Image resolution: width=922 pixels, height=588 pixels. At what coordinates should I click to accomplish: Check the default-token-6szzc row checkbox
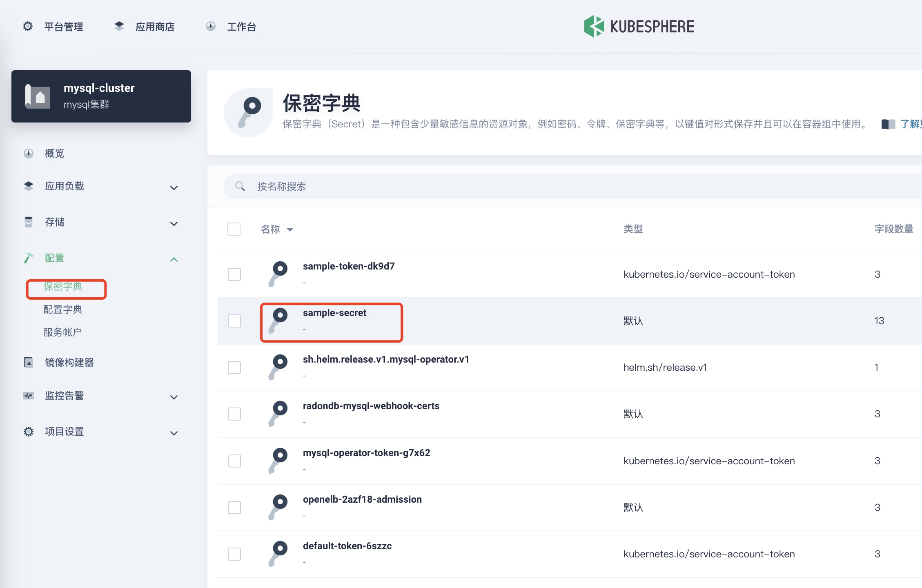[234, 554]
